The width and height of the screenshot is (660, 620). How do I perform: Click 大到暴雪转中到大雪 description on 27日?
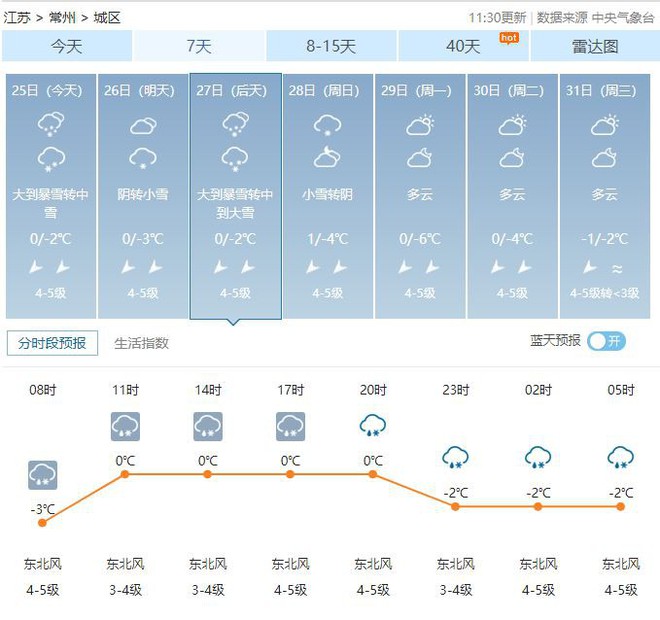235,204
